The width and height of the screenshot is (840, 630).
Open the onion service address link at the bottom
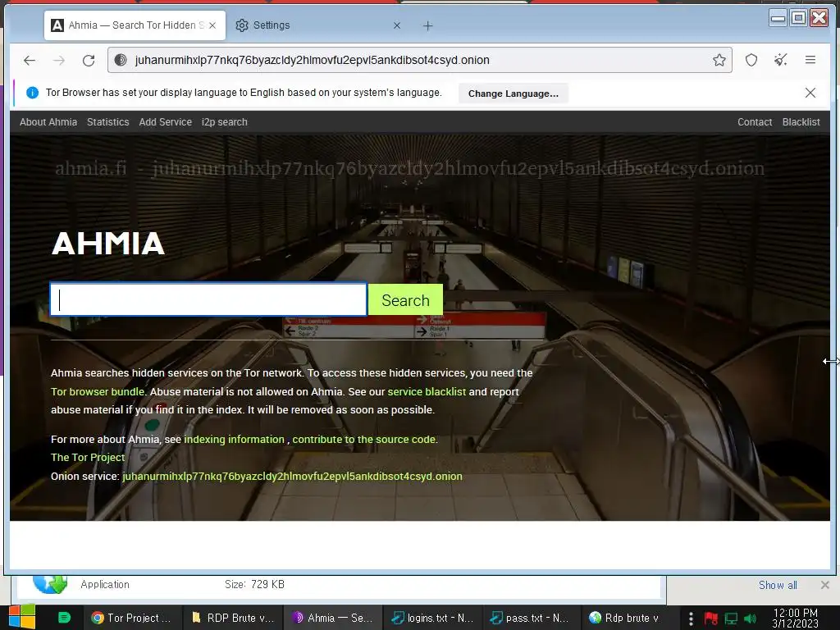pos(292,477)
